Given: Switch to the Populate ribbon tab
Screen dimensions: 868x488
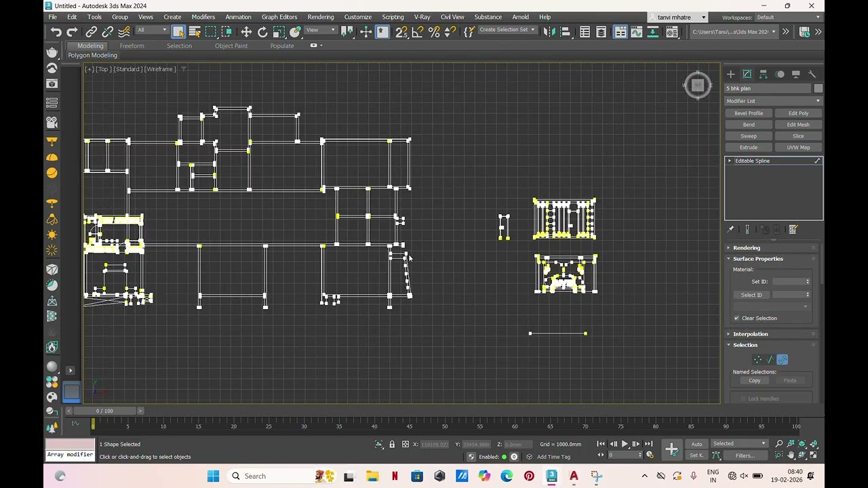Looking at the screenshot, I should (282, 46).
